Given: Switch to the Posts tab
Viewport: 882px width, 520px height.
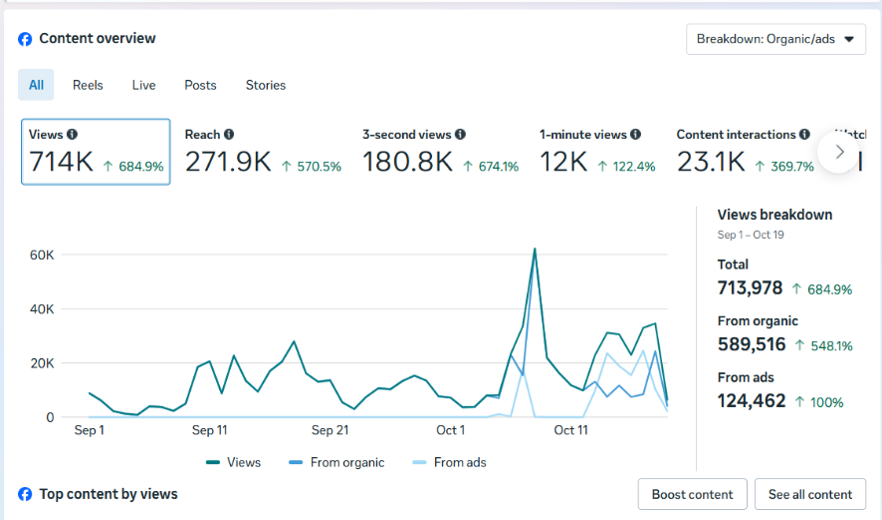Looking at the screenshot, I should [200, 85].
